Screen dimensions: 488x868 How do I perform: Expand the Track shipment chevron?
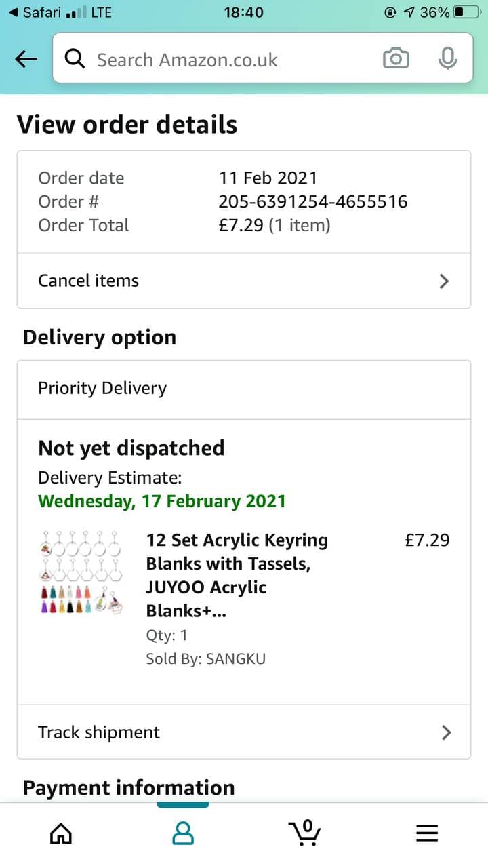(x=446, y=732)
